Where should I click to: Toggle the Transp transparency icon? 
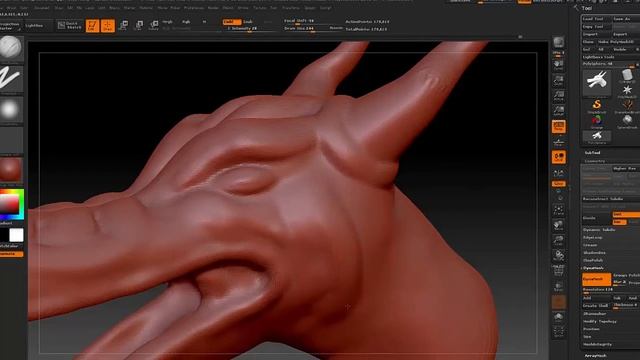(558, 287)
